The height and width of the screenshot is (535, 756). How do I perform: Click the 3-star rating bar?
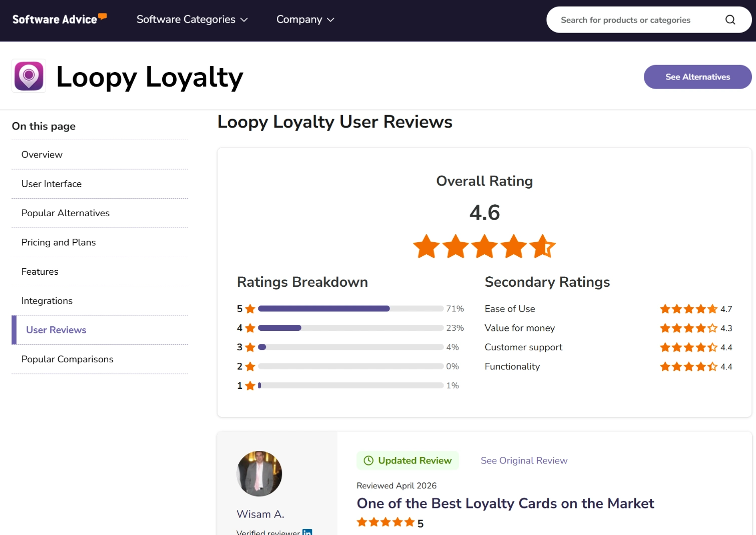click(x=350, y=347)
